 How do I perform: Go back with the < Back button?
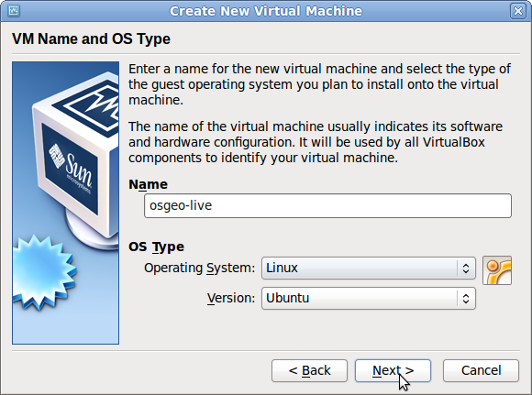(309, 370)
